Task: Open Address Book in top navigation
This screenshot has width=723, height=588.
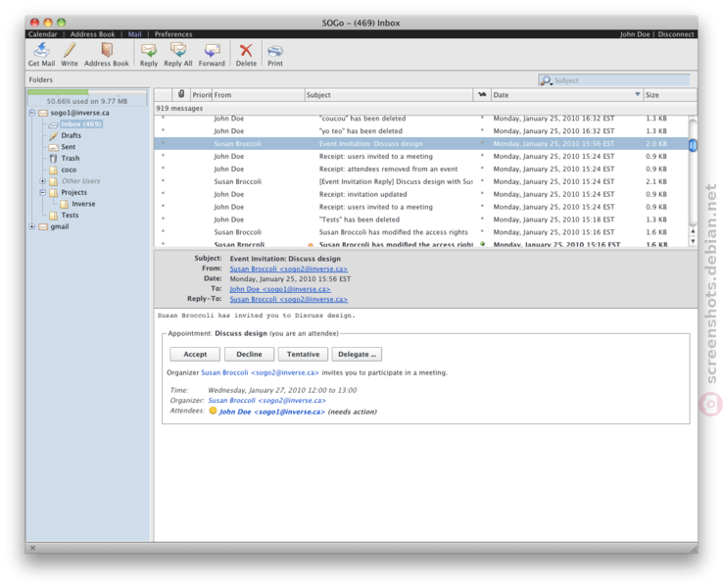Action: point(92,34)
